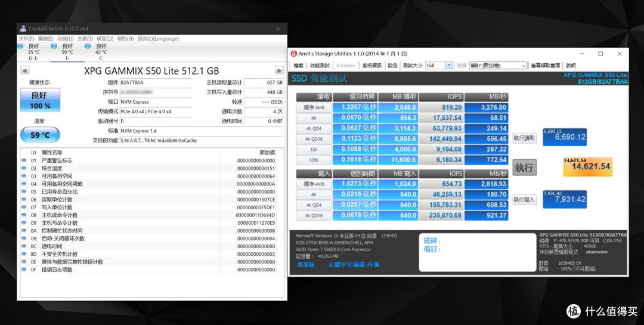Screen dimensions: 644x325
Task: Open Anvil's 系統資訊 menu
Action: 372,66
